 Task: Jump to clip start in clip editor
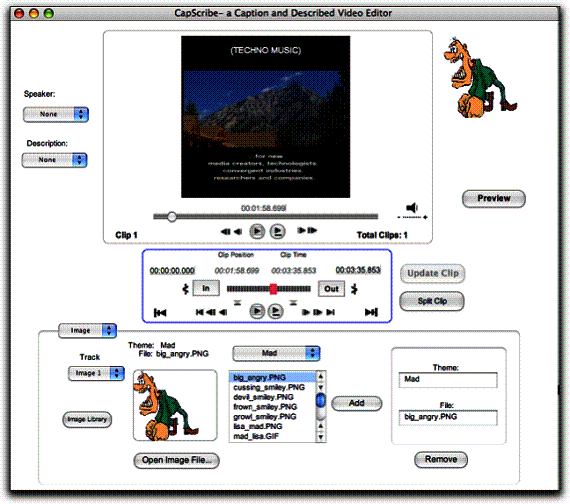point(160,312)
